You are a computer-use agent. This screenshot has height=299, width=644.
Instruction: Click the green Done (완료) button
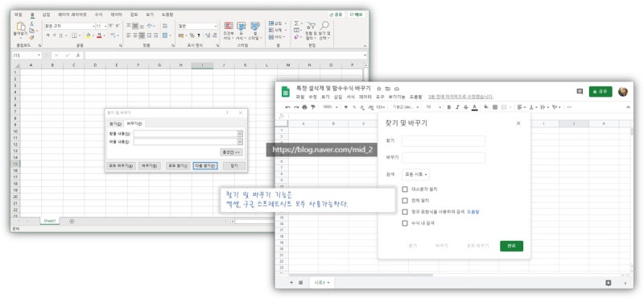[511, 246]
